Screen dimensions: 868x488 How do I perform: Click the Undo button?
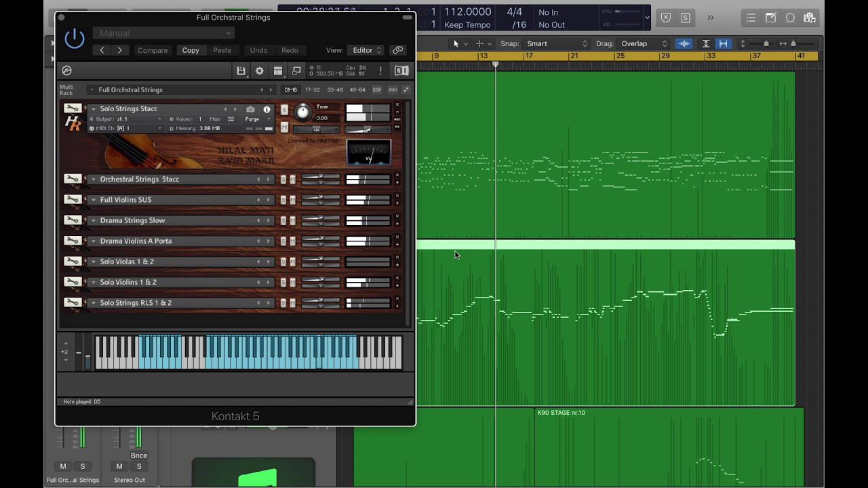[x=258, y=50]
